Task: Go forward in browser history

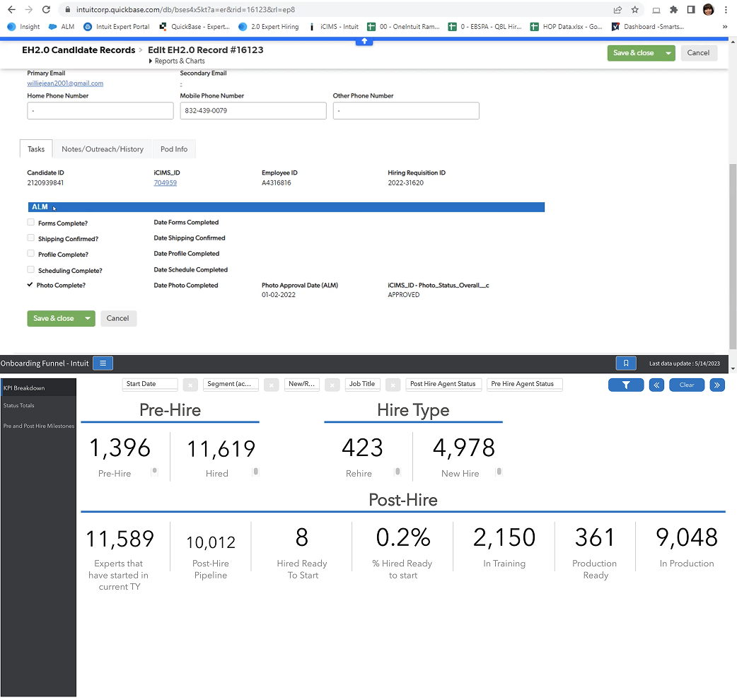Action: coord(29,9)
